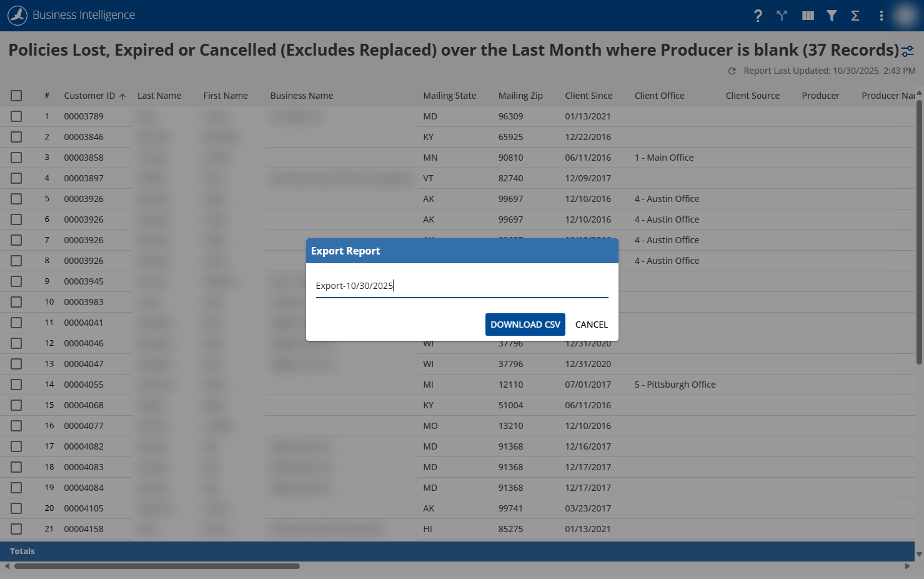The width and height of the screenshot is (924, 579).
Task: Click the Customer ID column header label
Action: click(89, 96)
